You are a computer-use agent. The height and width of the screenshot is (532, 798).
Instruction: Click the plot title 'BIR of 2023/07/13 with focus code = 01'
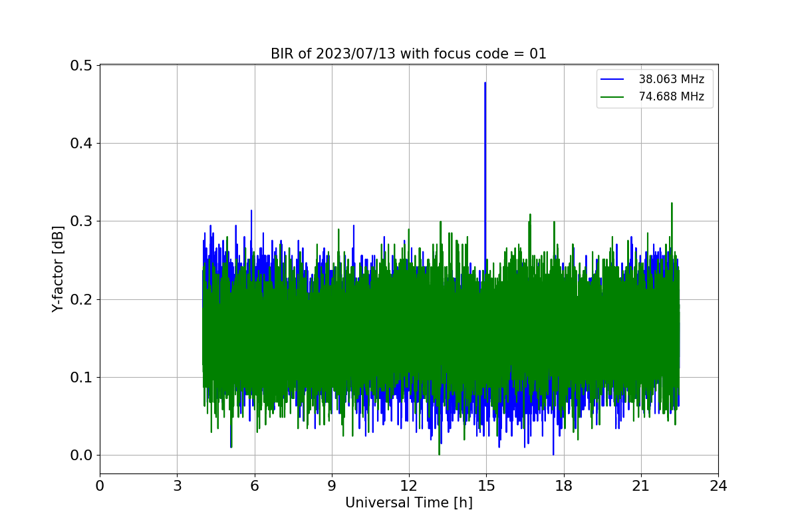tap(408, 54)
